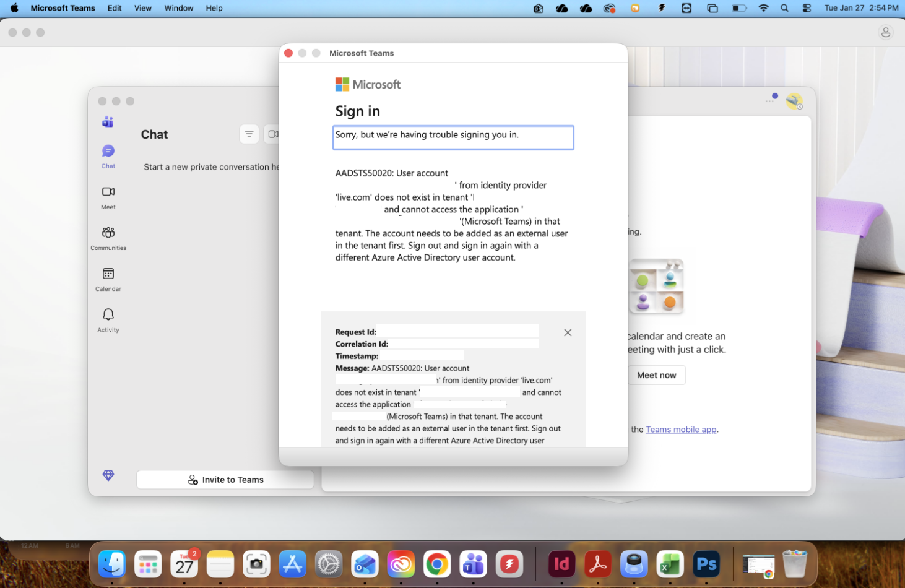Viewport: 905px width, 588px height.
Task: Click the Meet now button
Action: click(657, 375)
